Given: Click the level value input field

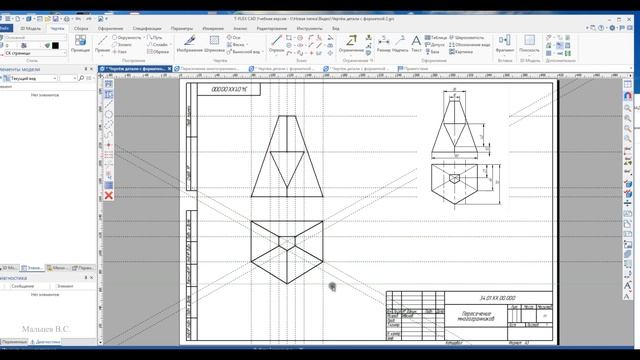Looking at the screenshot, I should tap(11, 45).
